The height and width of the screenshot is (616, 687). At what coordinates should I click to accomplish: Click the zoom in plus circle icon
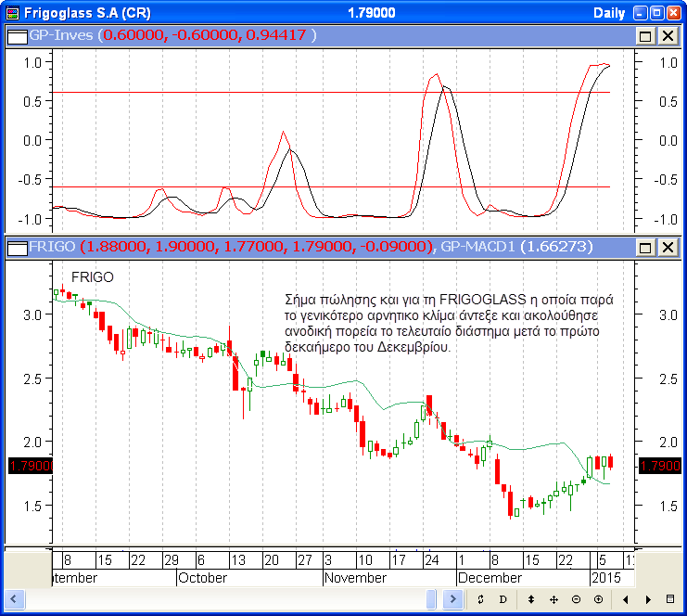[x=599, y=599]
